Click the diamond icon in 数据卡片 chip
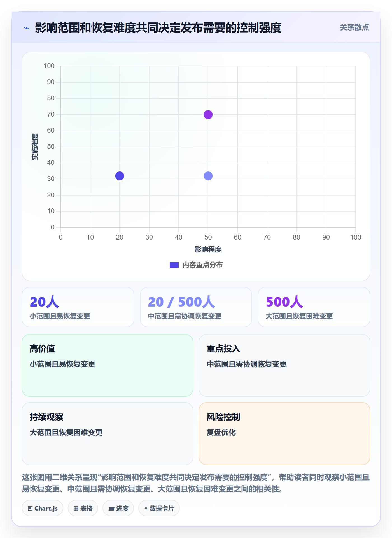 pos(146,508)
